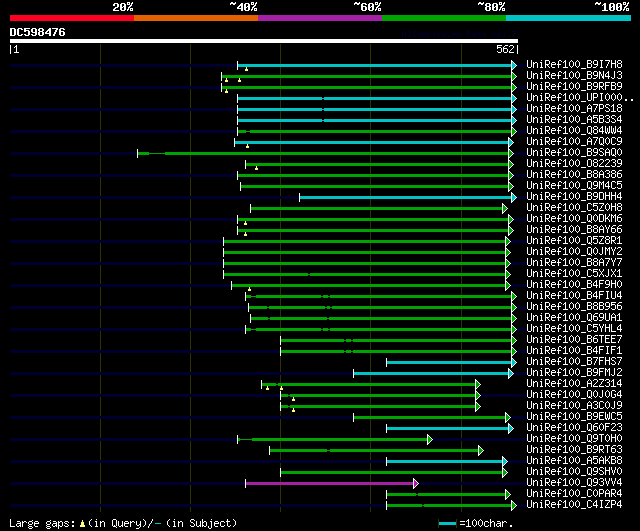Click the cyan alignment bar of B9I7H8
This screenshot has width=640, height=531.
(377, 65)
